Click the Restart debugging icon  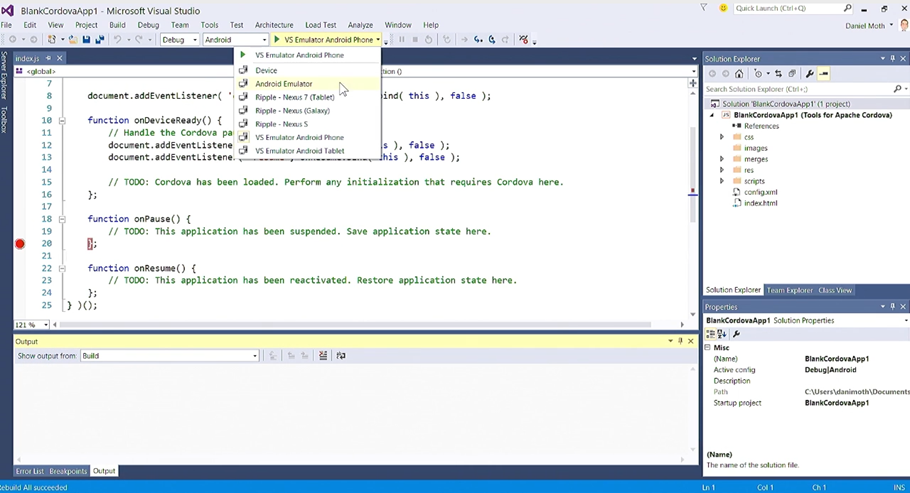[428, 39]
